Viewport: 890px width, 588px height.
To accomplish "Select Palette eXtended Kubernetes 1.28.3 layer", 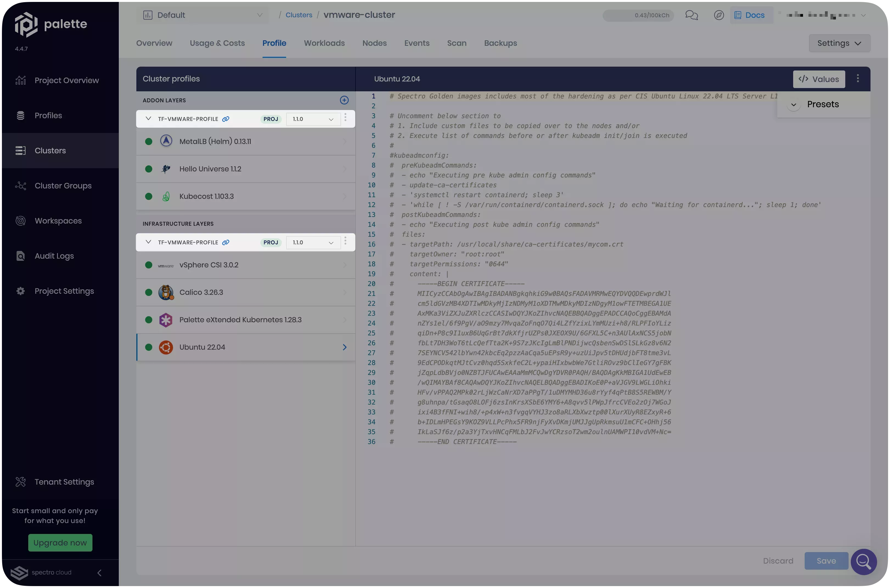I will click(x=246, y=320).
